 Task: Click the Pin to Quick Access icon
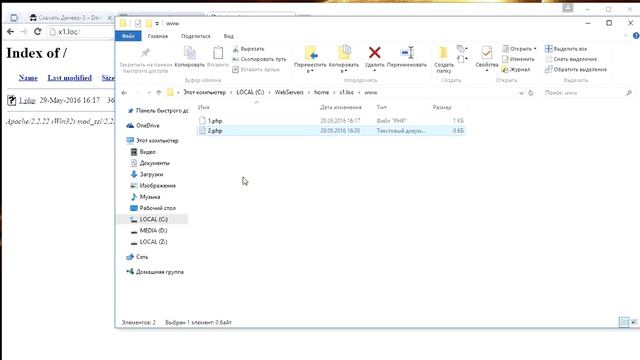145,53
